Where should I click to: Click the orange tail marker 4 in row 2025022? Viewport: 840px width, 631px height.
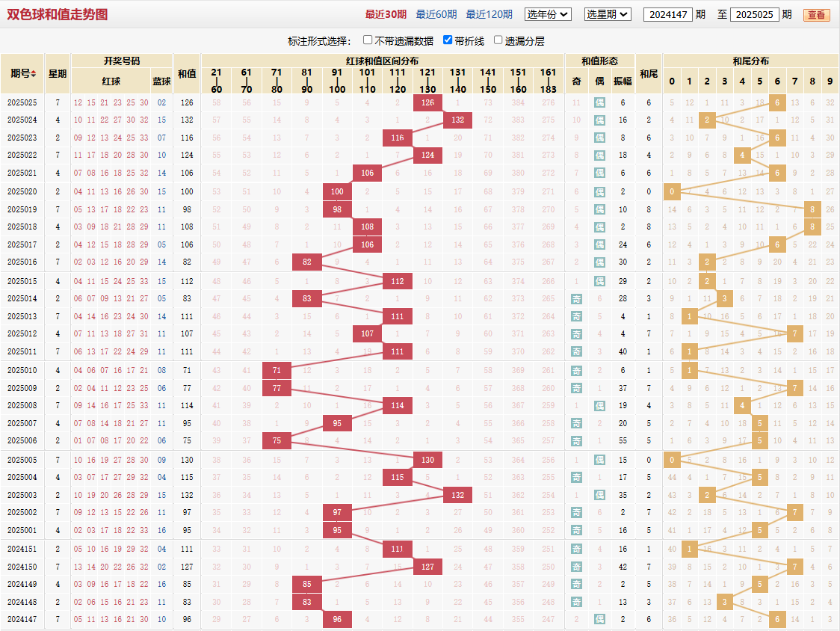[742, 155]
